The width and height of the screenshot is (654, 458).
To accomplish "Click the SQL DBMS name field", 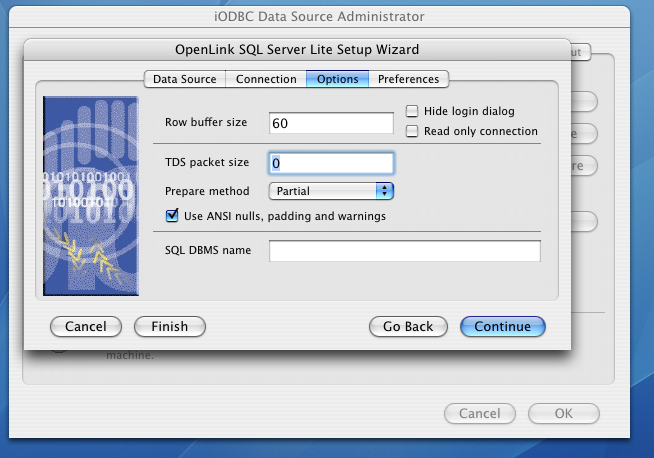I will [405, 251].
